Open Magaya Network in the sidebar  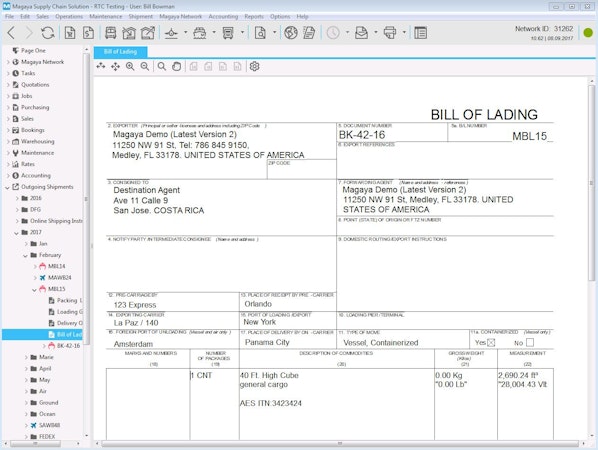click(42, 62)
